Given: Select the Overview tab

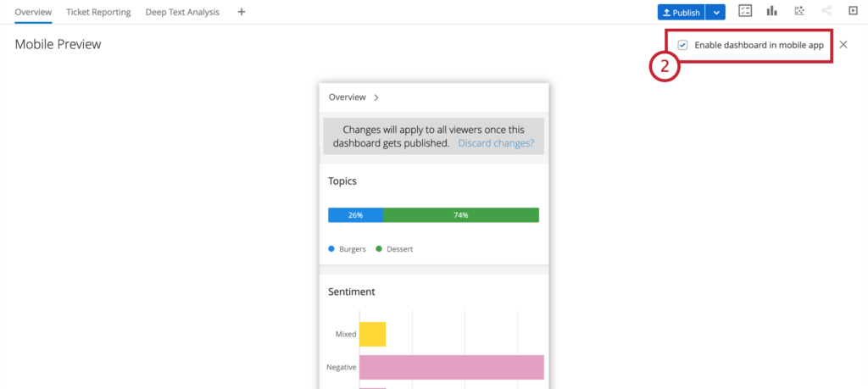Looking at the screenshot, I should point(33,12).
